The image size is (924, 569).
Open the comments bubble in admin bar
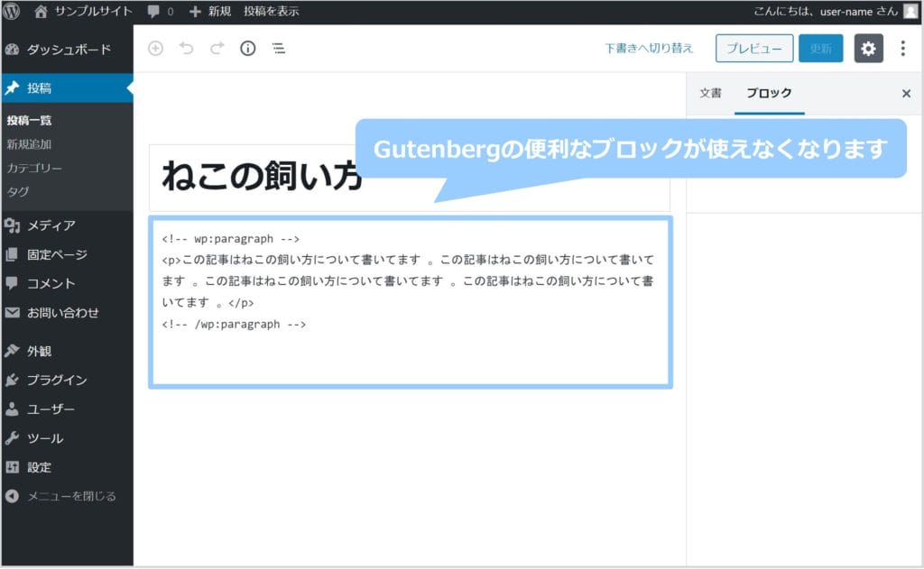tap(161, 11)
